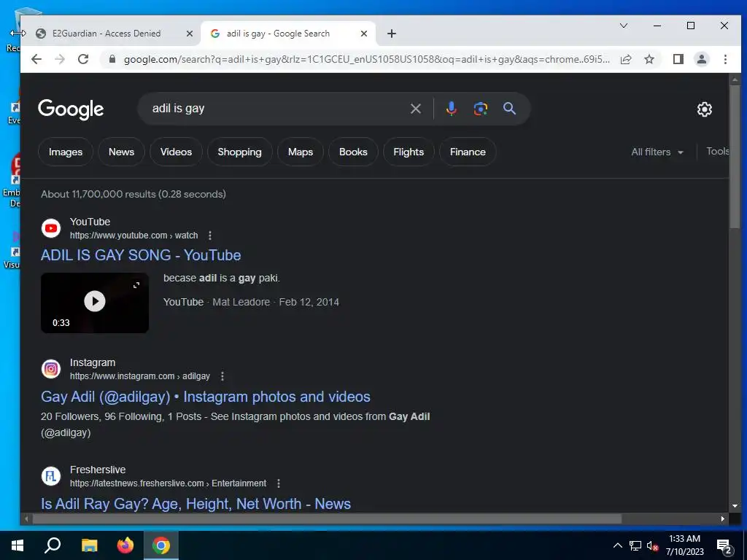The image size is (747, 560).
Task: Close the E2Guardian Access Denied tab
Action: click(189, 34)
